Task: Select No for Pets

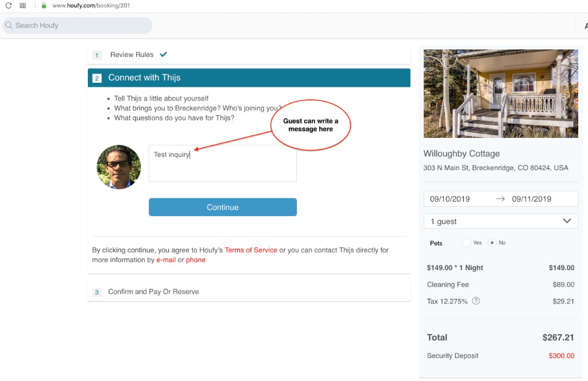Action: tap(492, 243)
